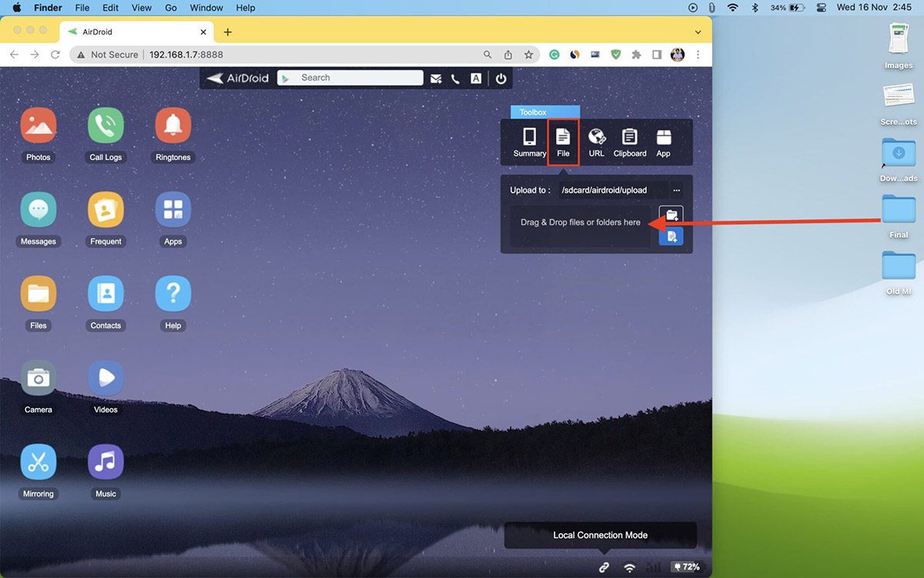Expand the Chrome tab search chevron
This screenshot has height=578, width=924.
tap(698, 32)
